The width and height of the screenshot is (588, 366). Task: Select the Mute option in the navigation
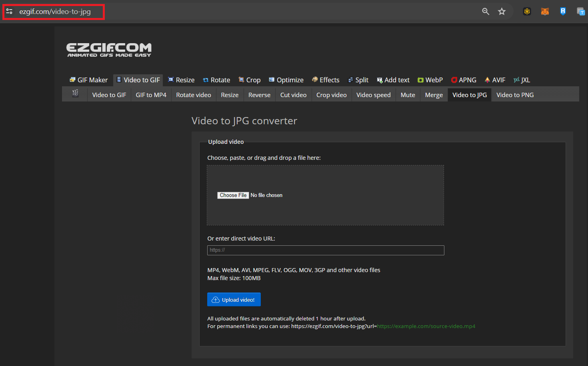pyautogui.click(x=408, y=95)
